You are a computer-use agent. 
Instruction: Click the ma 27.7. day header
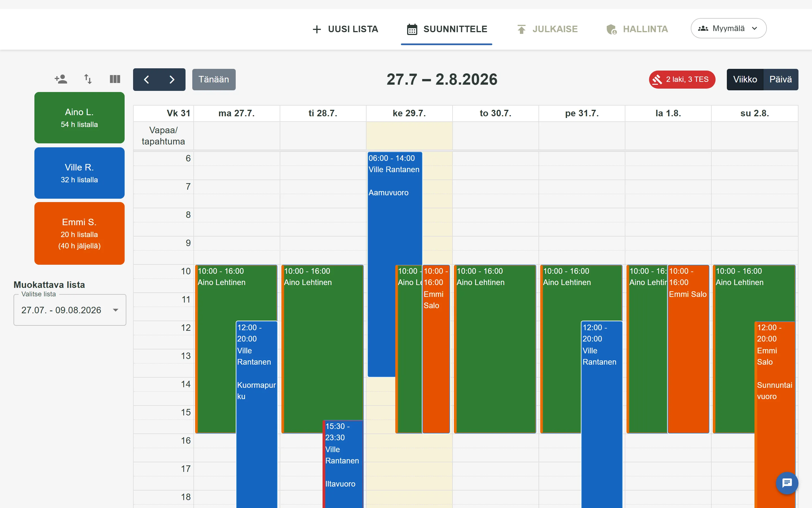[237, 113]
